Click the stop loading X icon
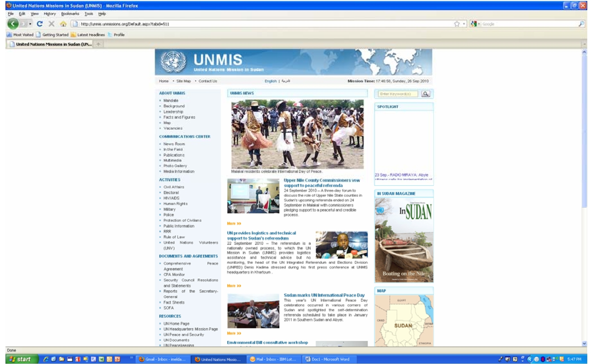Image resolution: width=594 pixels, height=364 pixels. tap(51, 24)
